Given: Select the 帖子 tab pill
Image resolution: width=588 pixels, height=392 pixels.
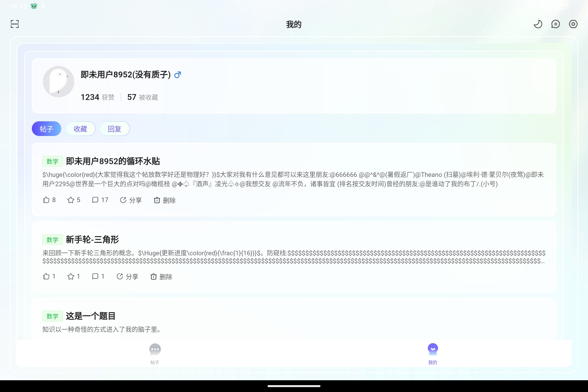Looking at the screenshot, I should click(x=47, y=129).
